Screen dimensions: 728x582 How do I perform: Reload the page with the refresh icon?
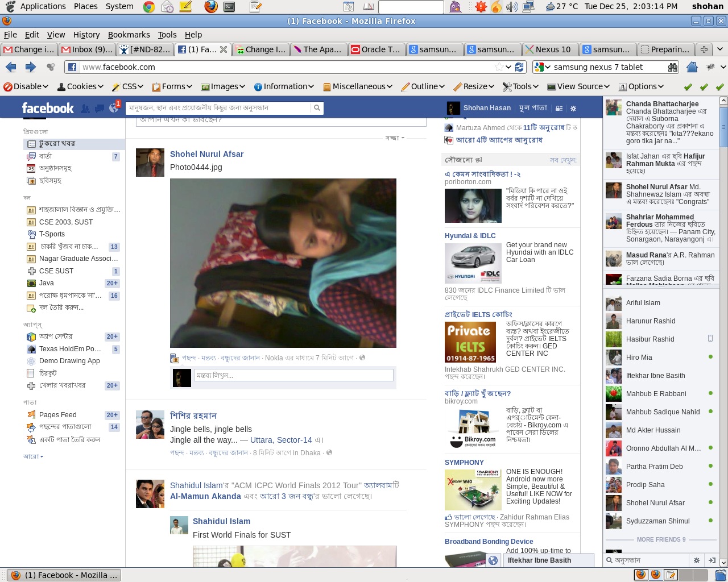(x=519, y=67)
